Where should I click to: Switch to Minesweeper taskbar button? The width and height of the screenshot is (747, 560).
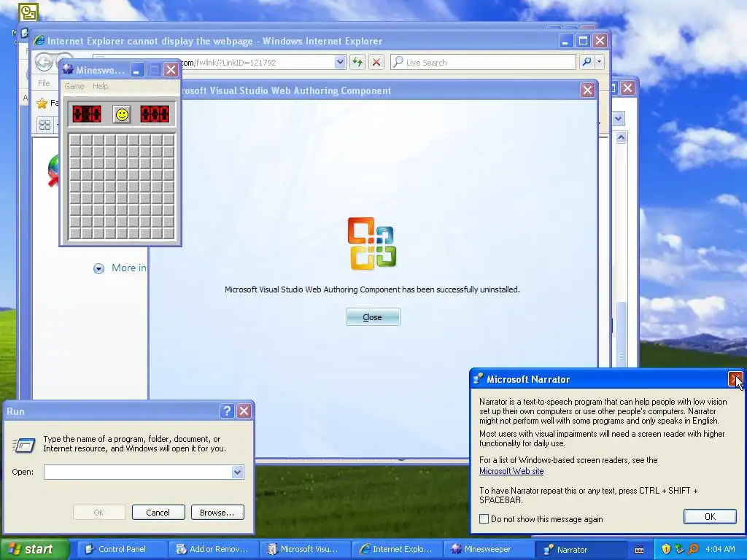(x=487, y=549)
